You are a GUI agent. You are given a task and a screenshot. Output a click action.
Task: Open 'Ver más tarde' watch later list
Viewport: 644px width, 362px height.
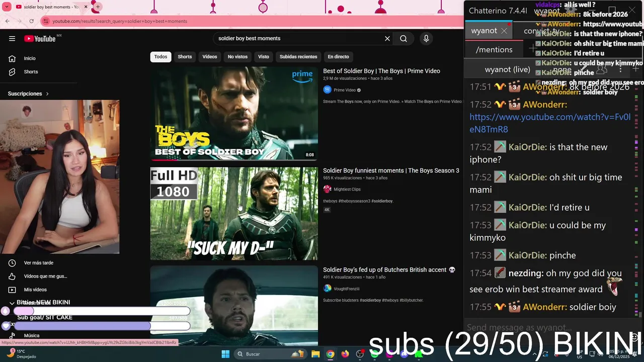coord(38,263)
